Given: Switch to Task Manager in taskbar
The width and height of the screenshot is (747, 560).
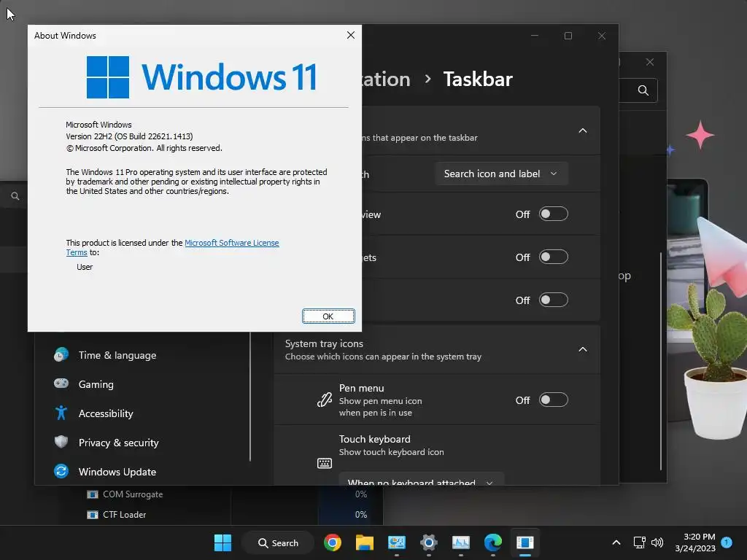Looking at the screenshot, I should tap(461, 542).
